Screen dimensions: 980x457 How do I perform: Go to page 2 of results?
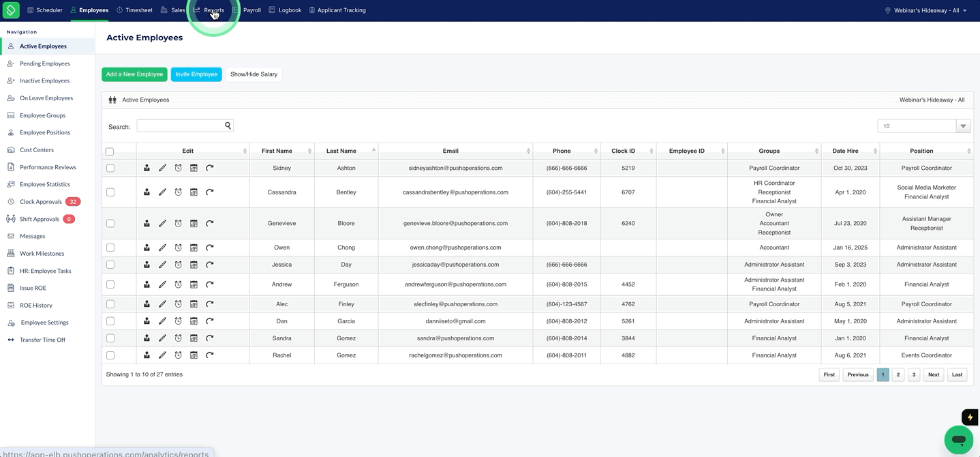(x=898, y=374)
